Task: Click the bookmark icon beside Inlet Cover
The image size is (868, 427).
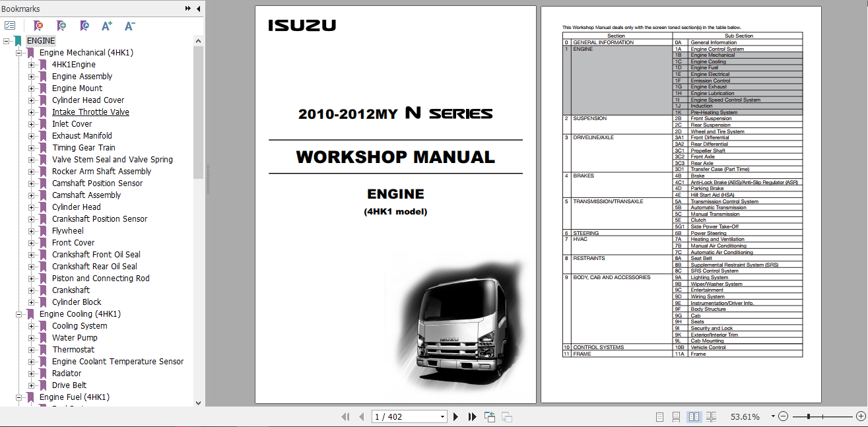Action: 44,124
